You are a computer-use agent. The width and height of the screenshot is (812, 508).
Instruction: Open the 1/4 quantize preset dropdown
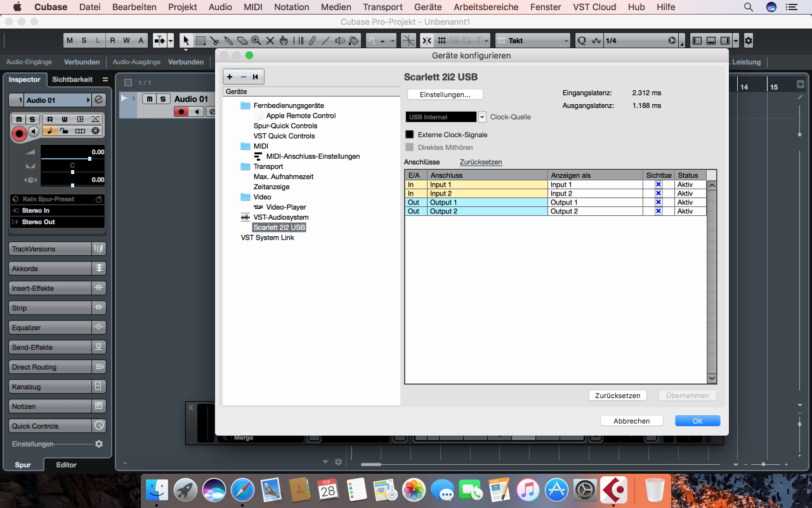641,41
